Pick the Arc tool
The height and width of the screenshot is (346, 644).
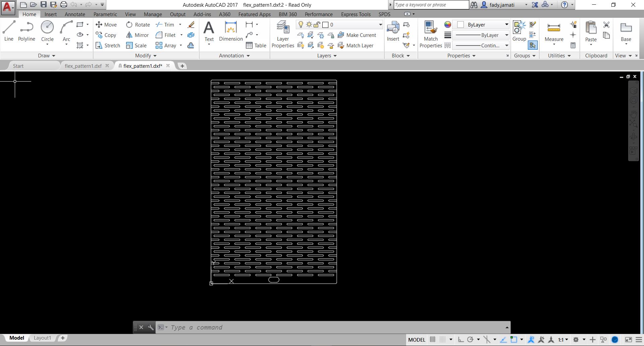66,31
